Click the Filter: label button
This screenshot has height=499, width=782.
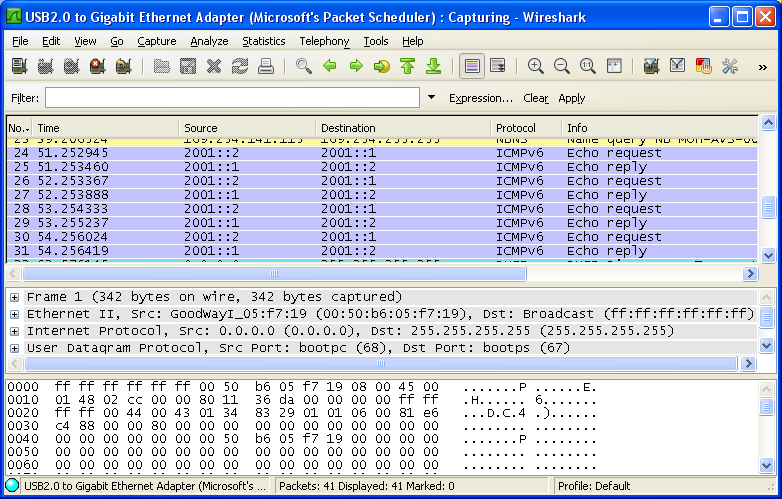click(25, 98)
